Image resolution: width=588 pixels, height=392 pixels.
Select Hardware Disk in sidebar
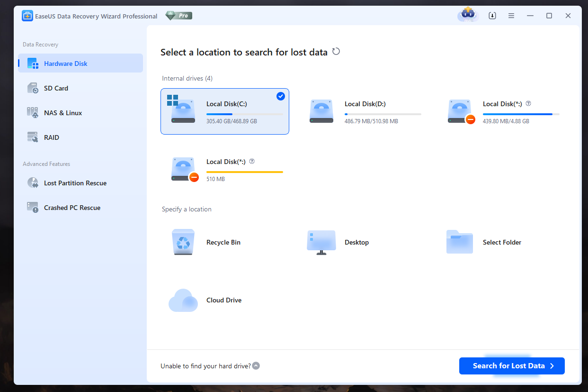pyautogui.click(x=80, y=63)
